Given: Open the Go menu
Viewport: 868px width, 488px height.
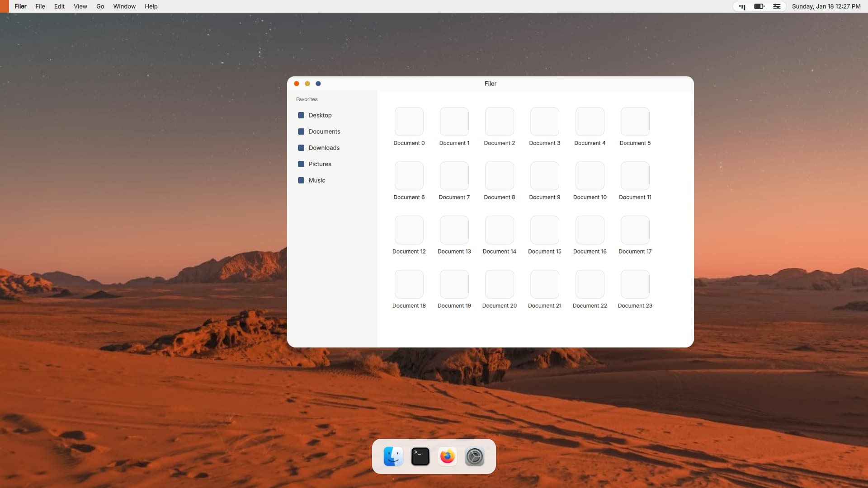Looking at the screenshot, I should 100,6.
